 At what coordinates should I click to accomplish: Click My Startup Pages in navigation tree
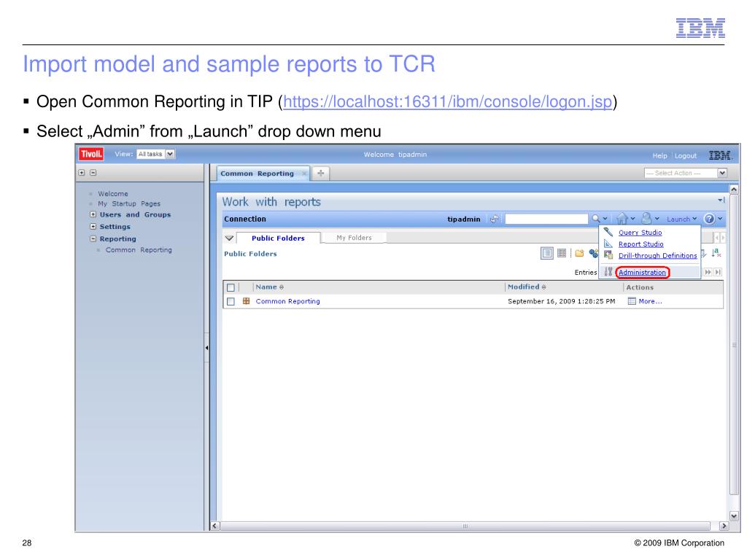click(x=129, y=203)
